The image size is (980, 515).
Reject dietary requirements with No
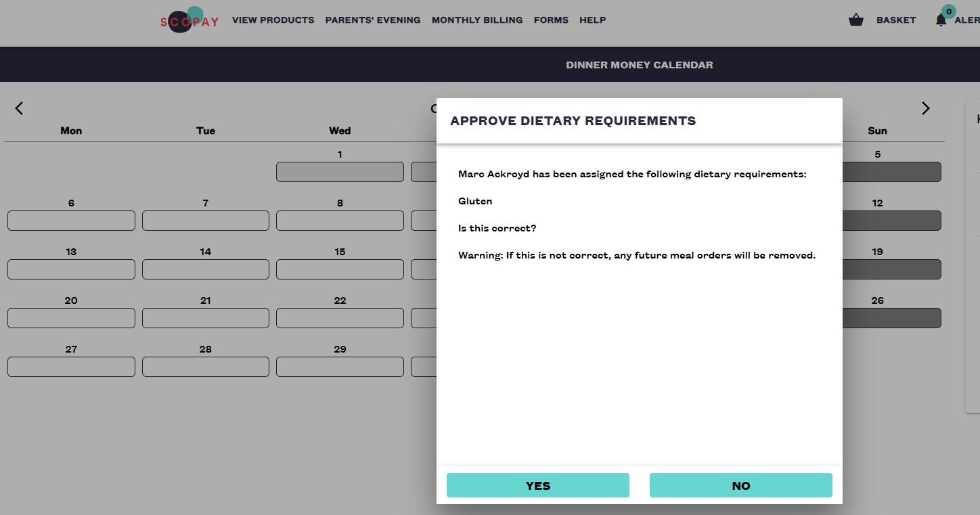coord(741,485)
